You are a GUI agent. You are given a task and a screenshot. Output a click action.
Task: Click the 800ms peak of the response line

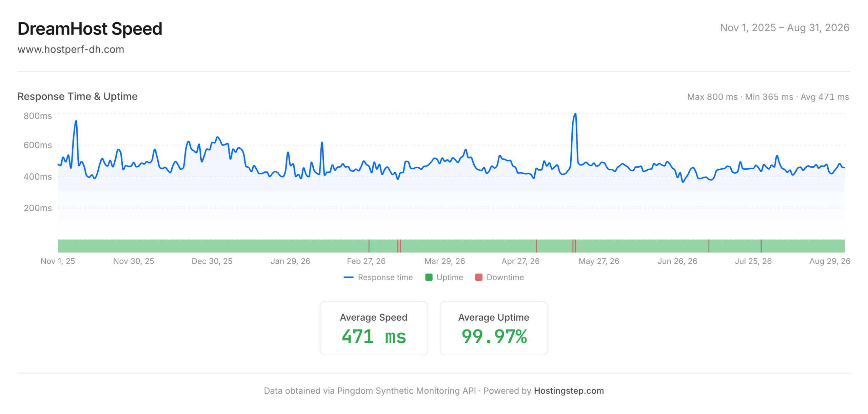(x=575, y=114)
